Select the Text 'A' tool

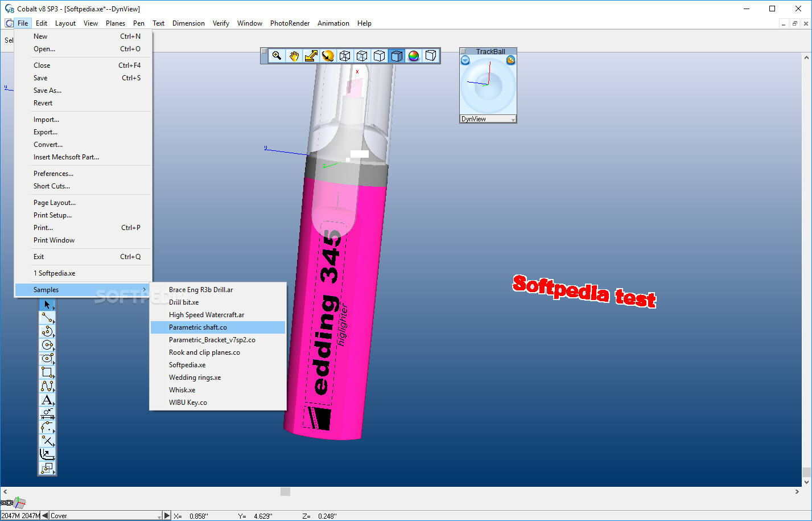(x=47, y=400)
